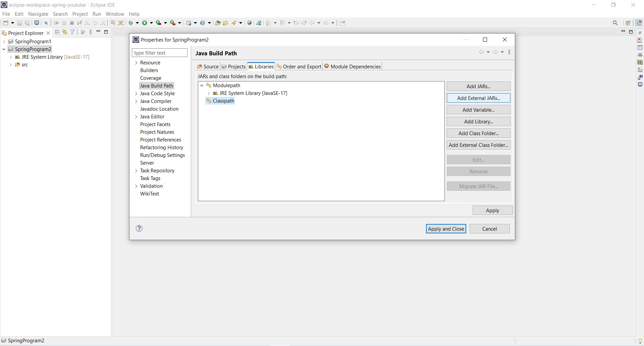Close the Project Explorer tab

coord(48,33)
